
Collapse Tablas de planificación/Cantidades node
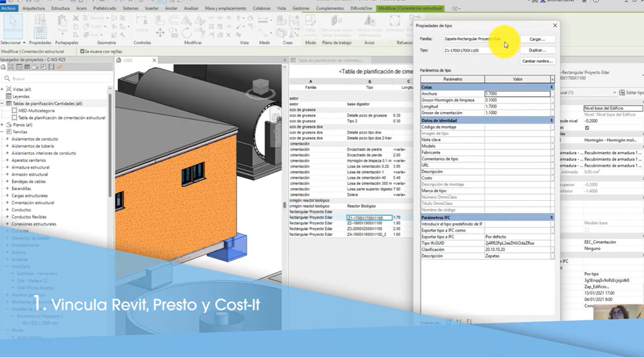pyautogui.click(x=2, y=103)
